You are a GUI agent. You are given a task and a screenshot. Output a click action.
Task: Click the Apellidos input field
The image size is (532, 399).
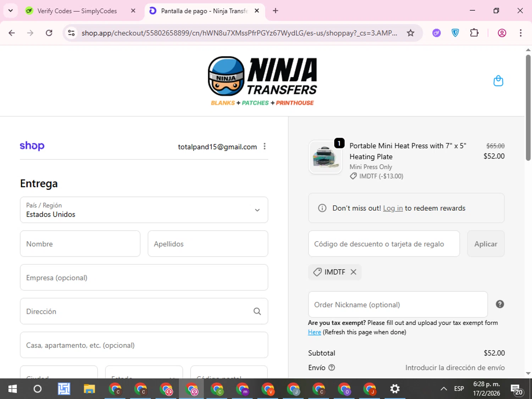coord(208,244)
